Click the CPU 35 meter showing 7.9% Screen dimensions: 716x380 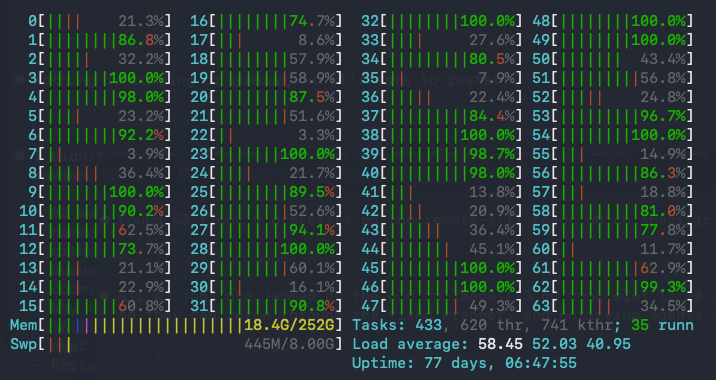click(x=441, y=78)
